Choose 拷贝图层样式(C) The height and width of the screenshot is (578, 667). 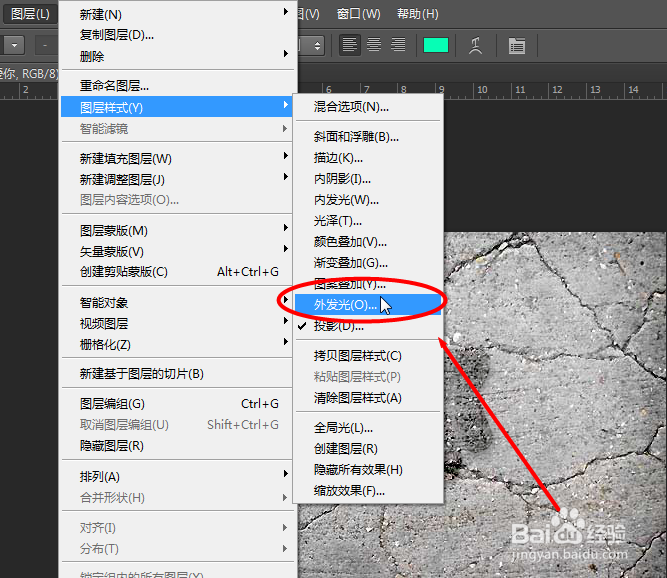(368, 356)
